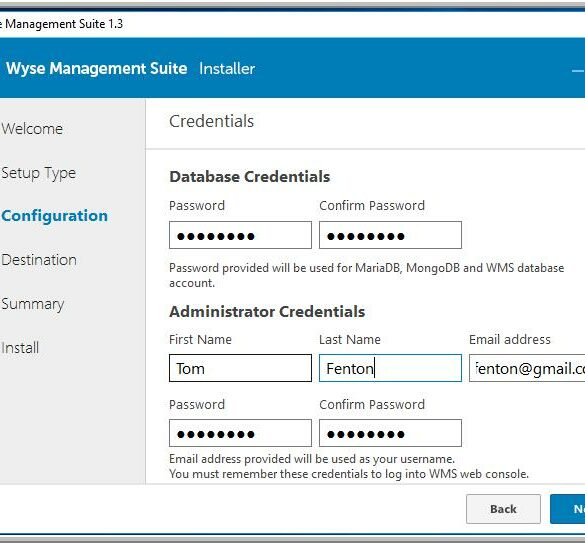Click the Database Credentials Password field
The width and height of the screenshot is (585, 543).
240,235
